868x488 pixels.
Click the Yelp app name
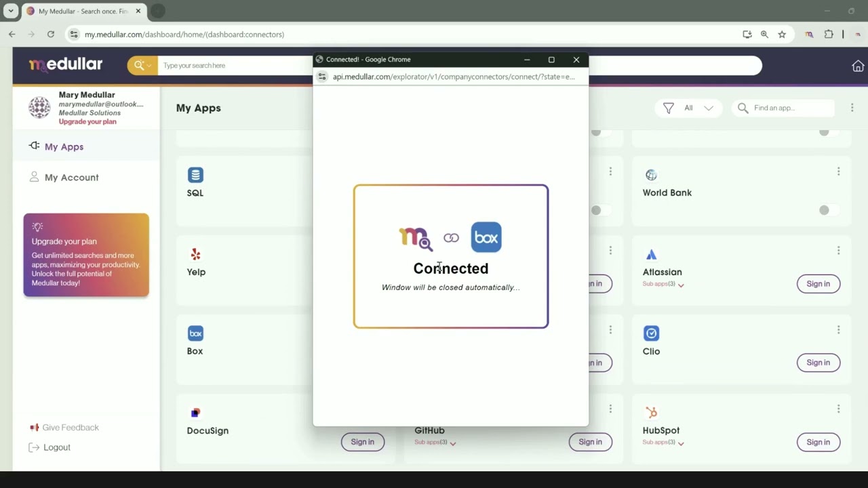click(196, 272)
